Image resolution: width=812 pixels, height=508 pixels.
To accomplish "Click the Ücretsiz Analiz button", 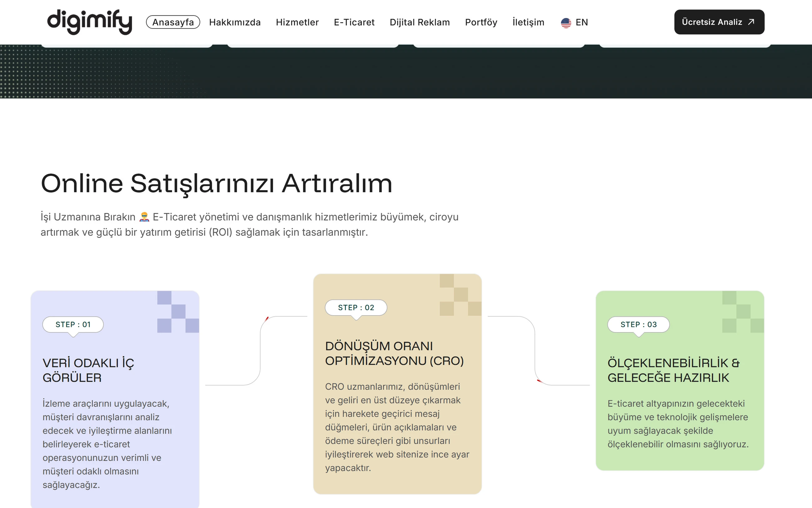I will tap(719, 22).
